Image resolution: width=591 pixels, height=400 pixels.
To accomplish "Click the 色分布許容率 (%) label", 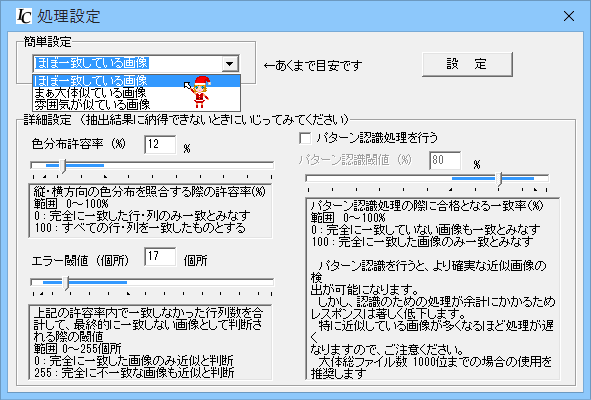I will tap(79, 144).
